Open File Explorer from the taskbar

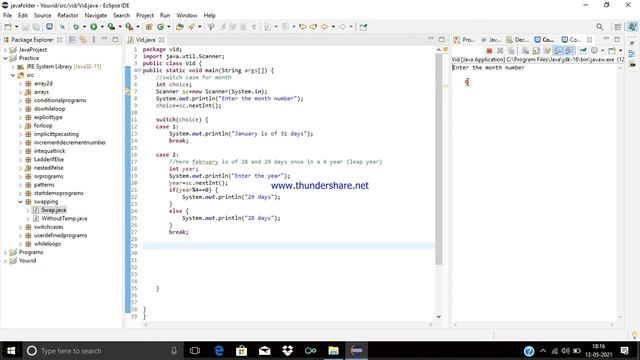(x=333, y=351)
